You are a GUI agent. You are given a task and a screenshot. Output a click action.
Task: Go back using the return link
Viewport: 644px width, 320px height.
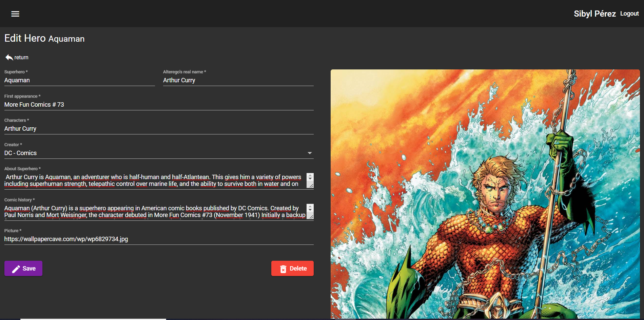coord(17,58)
